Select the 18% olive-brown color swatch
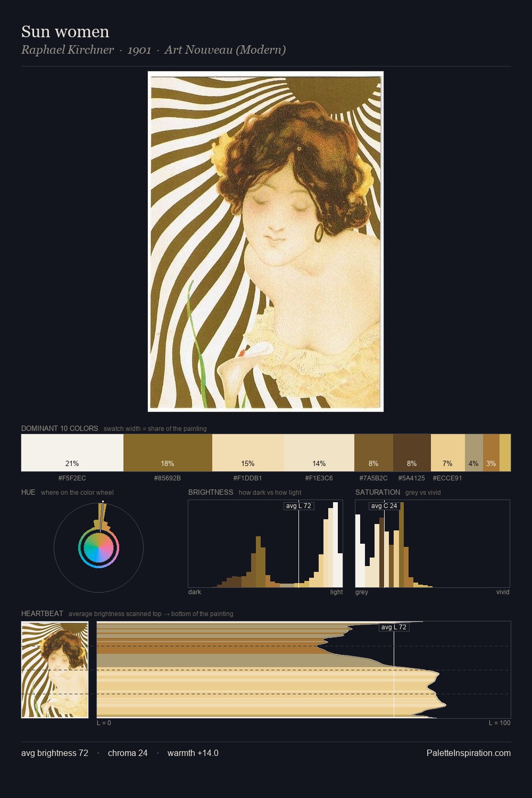 pos(168,453)
